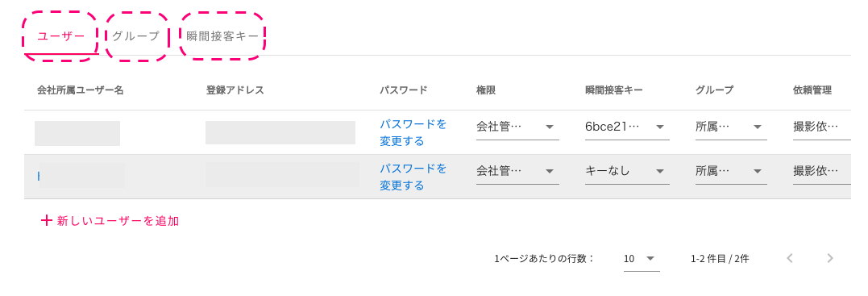The width and height of the screenshot is (868, 296).
Task: Open the 瞬間接客キー tab
Action: (x=222, y=36)
